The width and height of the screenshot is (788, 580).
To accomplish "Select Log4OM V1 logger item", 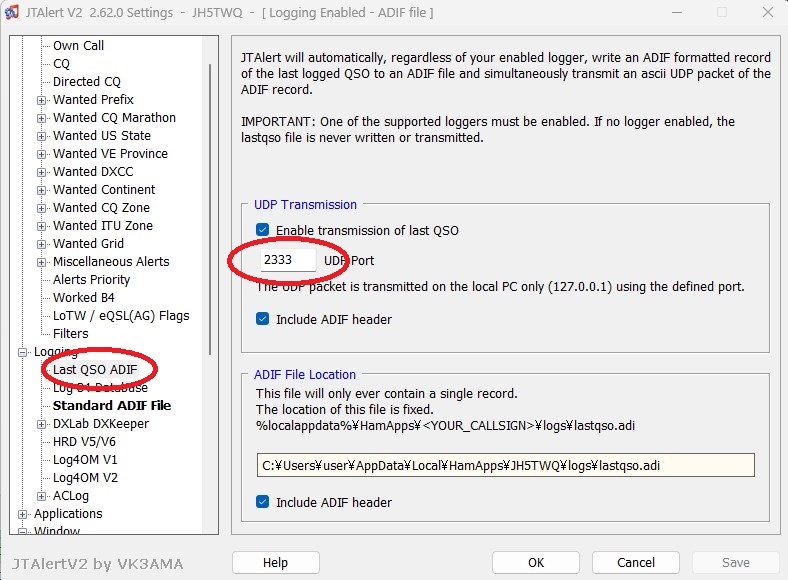I will click(x=85, y=460).
